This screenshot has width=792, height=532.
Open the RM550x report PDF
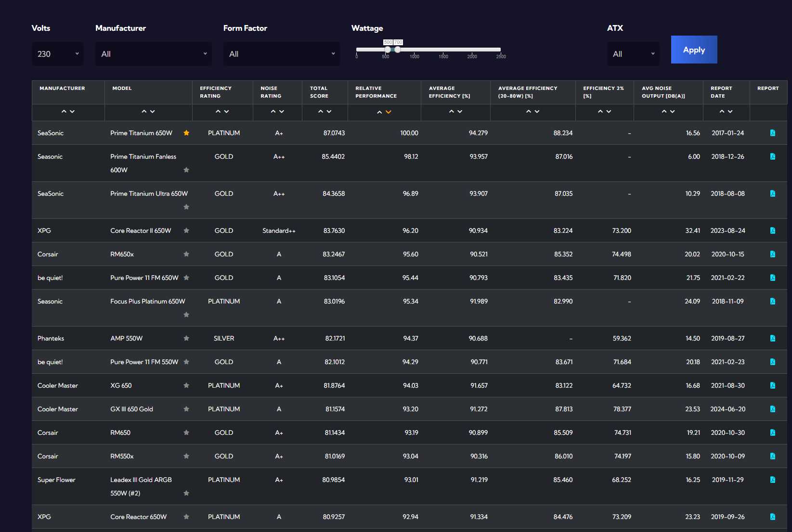[x=772, y=456]
